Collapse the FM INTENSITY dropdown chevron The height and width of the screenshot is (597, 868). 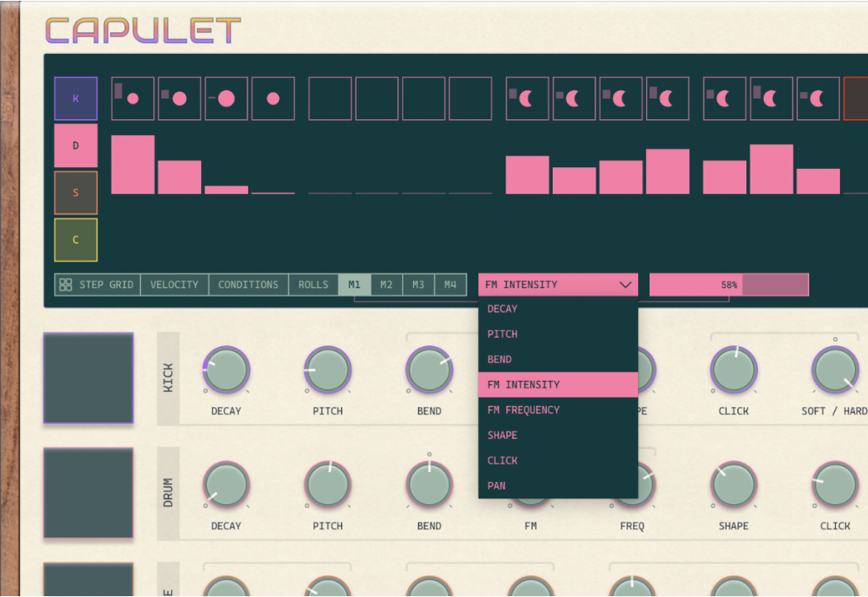tap(626, 284)
